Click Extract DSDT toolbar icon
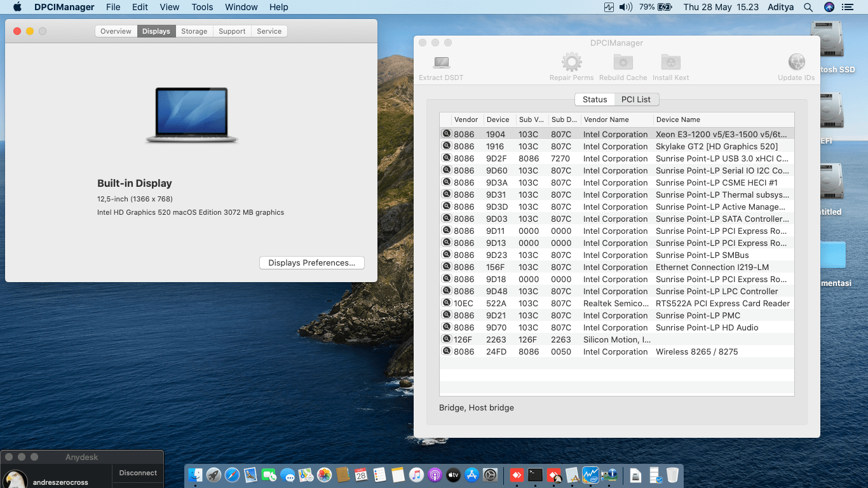The height and width of the screenshot is (488, 868). point(441,63)
